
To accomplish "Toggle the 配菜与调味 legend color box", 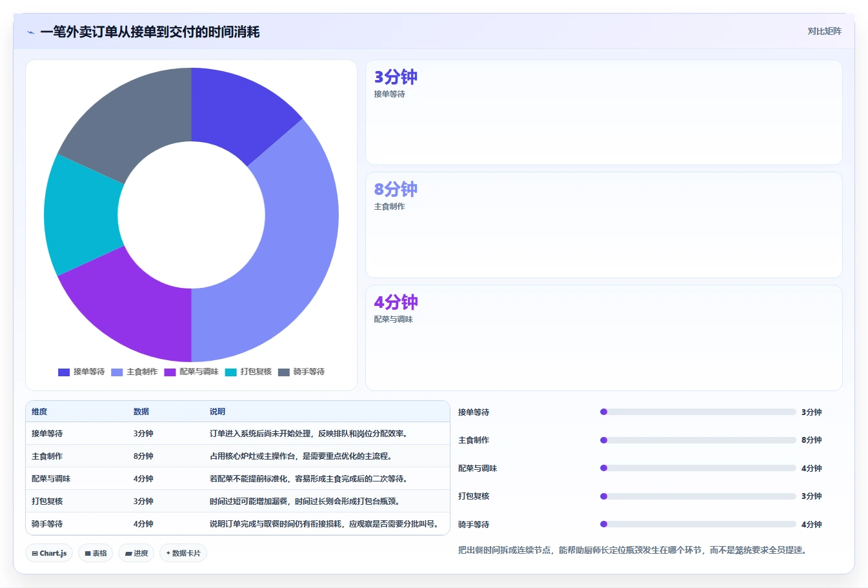I will [x=170, y=372].
